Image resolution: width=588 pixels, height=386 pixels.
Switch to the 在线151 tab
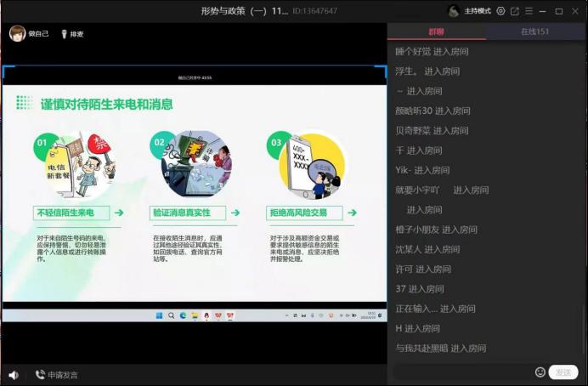click(535, 31)
